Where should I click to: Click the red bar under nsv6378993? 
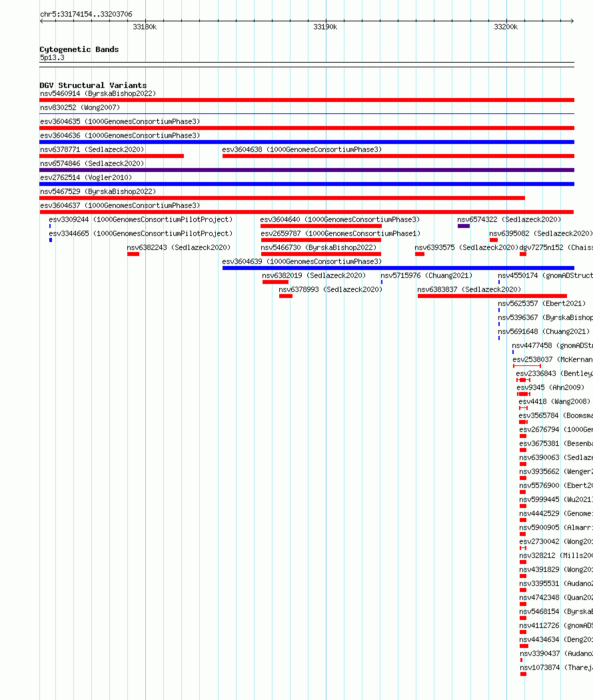coord(286,296)
